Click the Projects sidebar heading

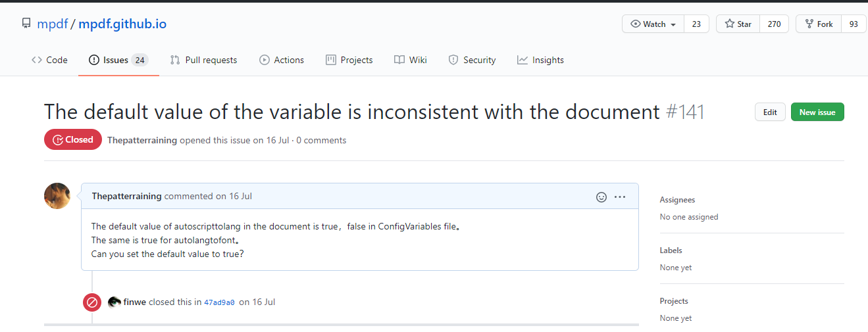pyautogui.click(x=674, y=301)
